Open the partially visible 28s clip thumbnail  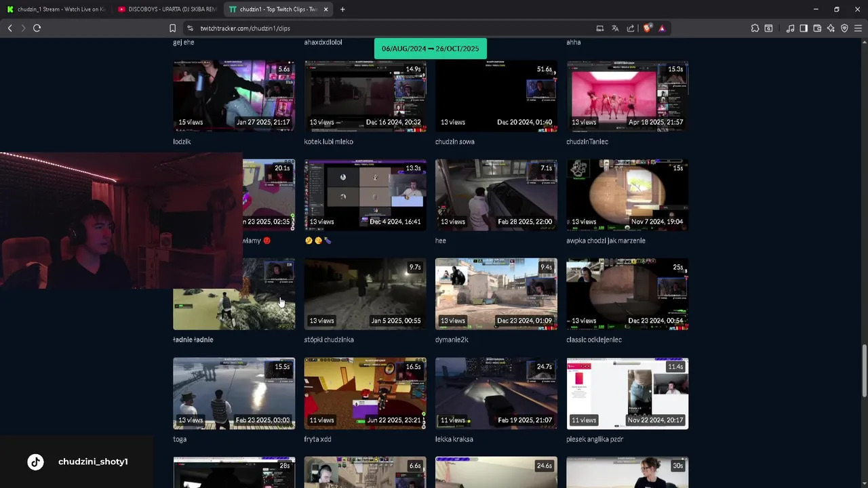click(234, 472)
